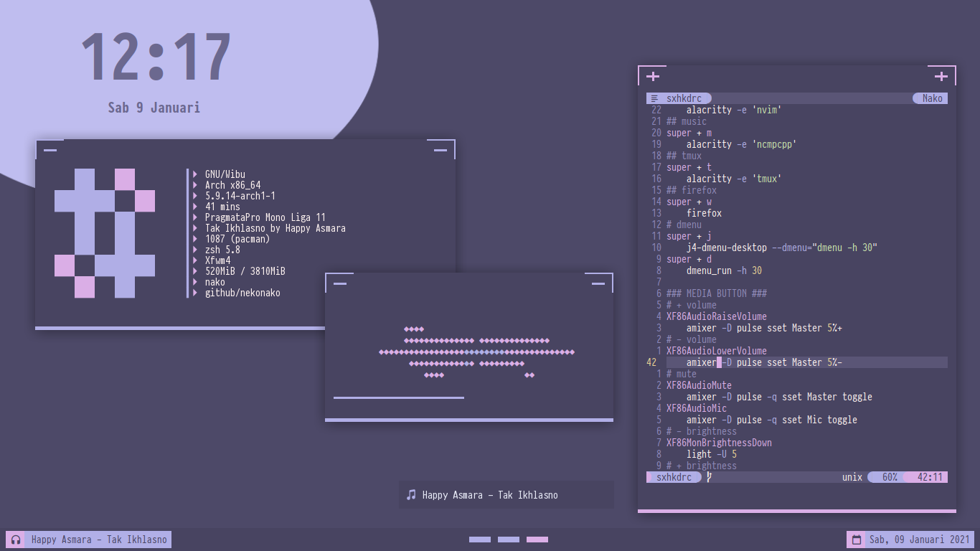Place cursor on the ## music comment line

(x=687, y=121)
